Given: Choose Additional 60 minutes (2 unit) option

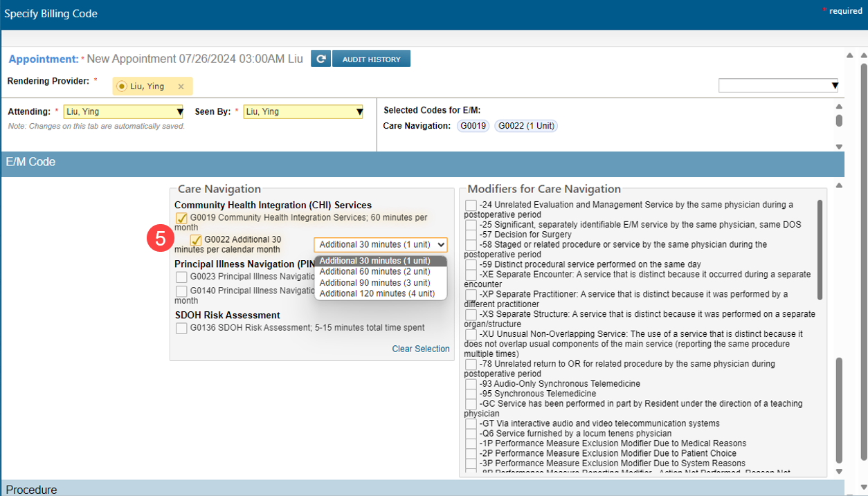Looking at the screenshot, I should click(374, 272).
